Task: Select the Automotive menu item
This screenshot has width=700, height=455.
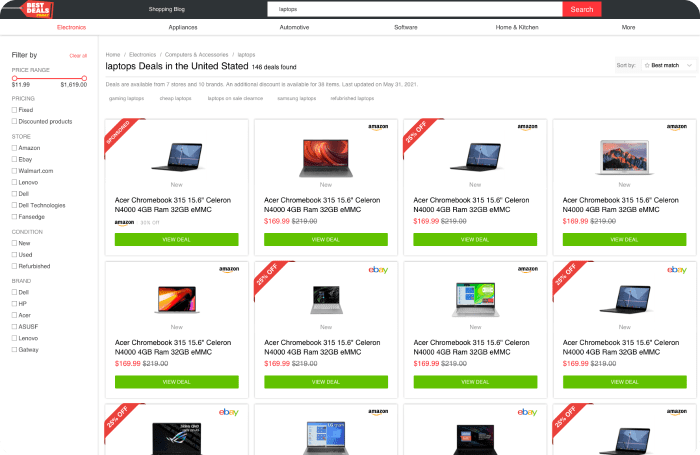Action: pyautogui.click(x=294, y=27)
